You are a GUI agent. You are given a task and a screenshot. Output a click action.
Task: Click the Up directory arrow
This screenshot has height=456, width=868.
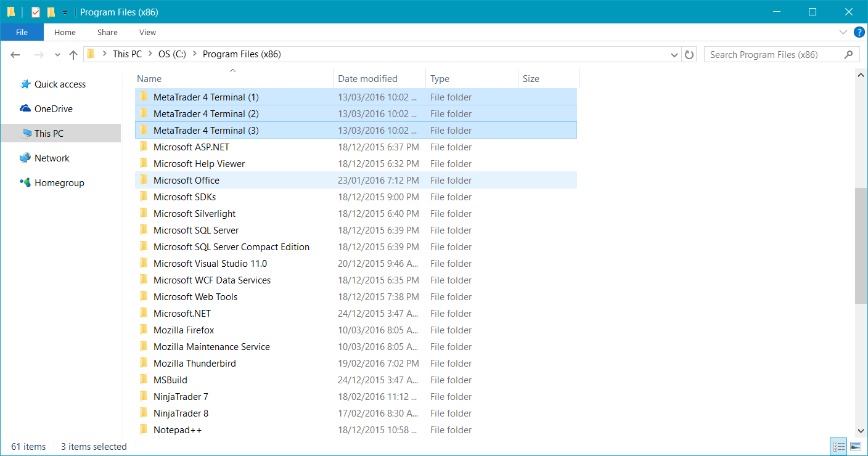73,55
